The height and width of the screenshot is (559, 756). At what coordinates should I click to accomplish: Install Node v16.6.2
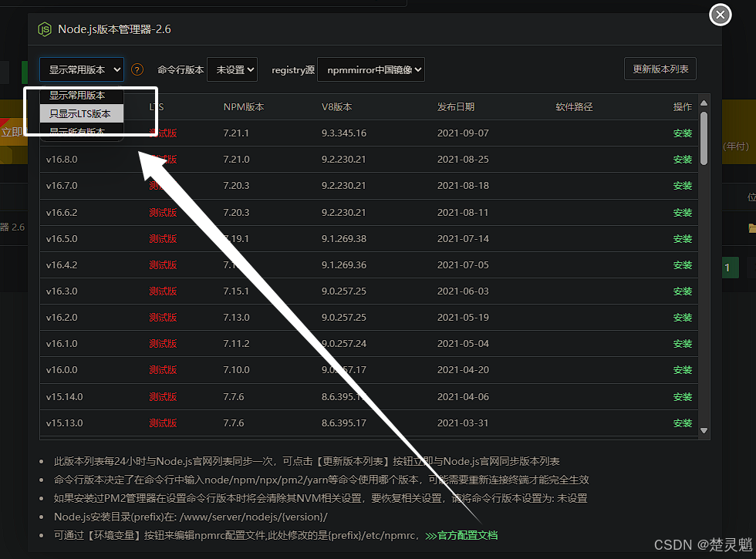[682, 213]
